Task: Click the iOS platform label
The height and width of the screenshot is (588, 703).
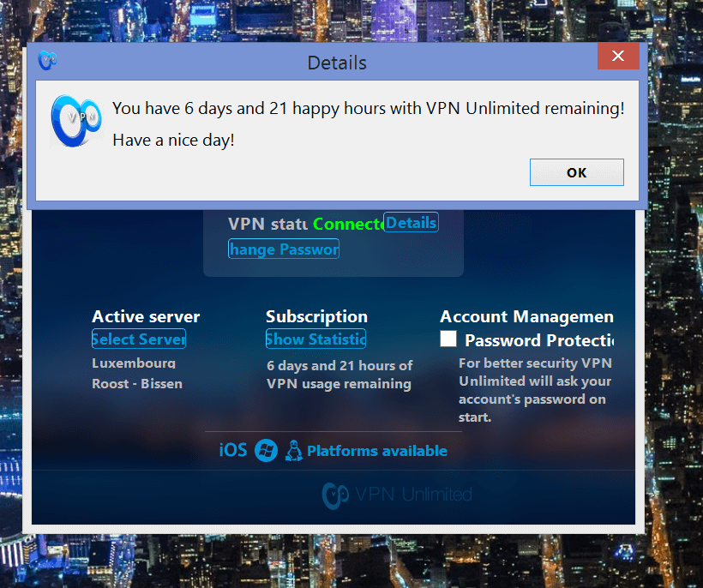Action: tap(232, 449)
